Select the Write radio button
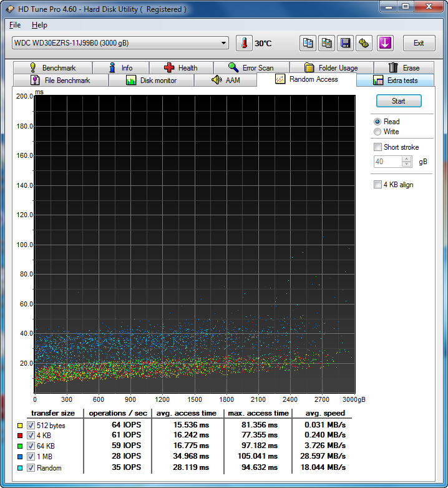The height and width of the screenshot is (488, 448). click(377, 132)
